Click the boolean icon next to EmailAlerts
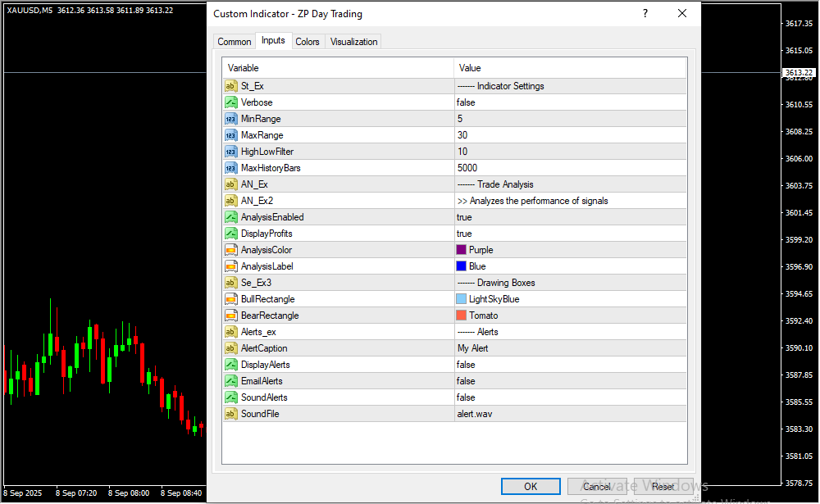The image size is (820, 504). [230, 381]
